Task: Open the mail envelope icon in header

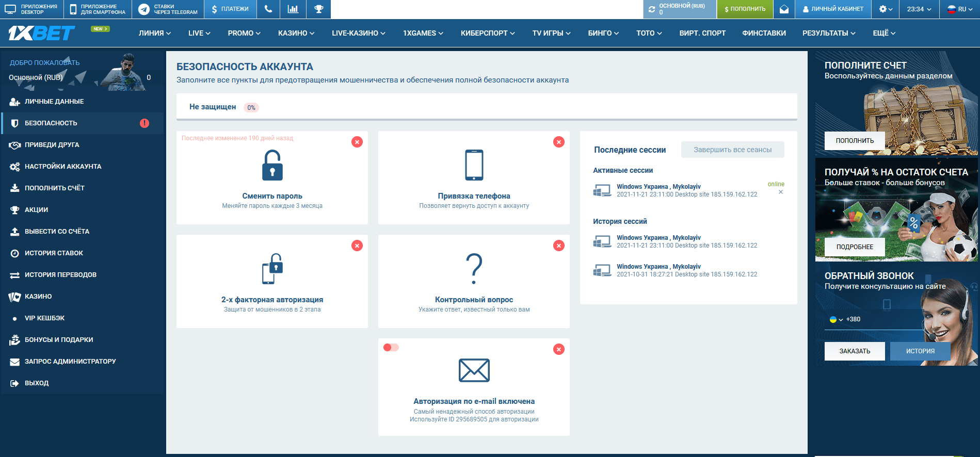Action: click(784, 9)
